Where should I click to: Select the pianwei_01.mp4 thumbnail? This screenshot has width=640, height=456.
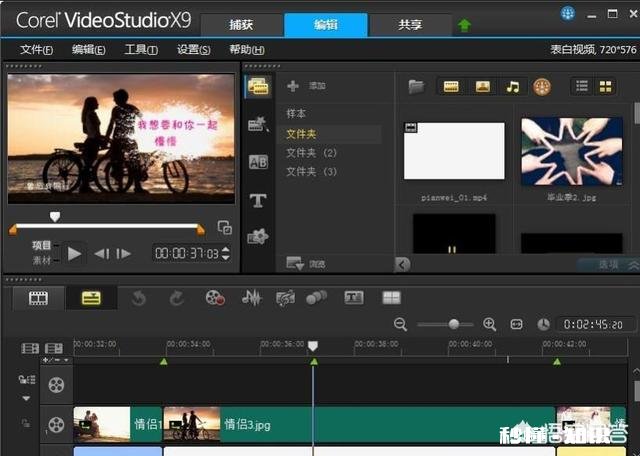point(454,151)
